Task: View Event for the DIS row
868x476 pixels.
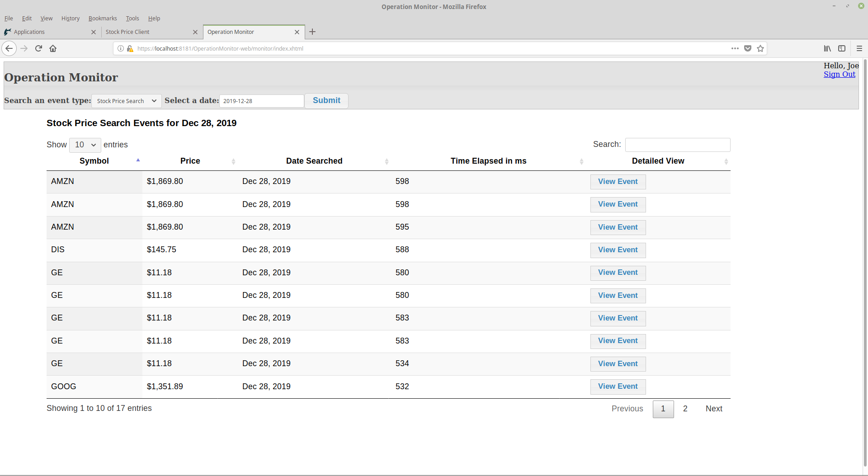Action: coord(618,250)
